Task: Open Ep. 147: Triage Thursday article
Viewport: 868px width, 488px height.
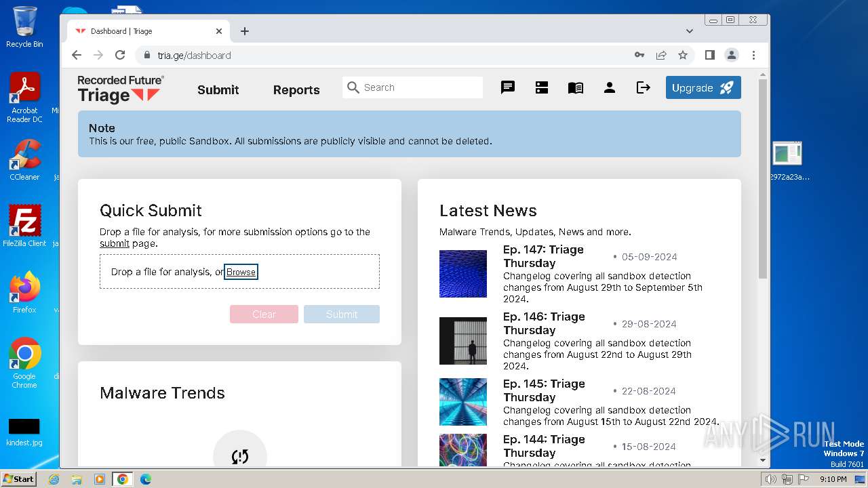Action: tap(543, 256)
